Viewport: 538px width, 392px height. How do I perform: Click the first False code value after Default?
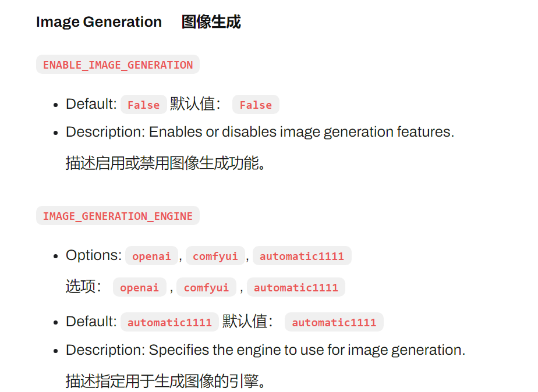[x=143, y=105]
